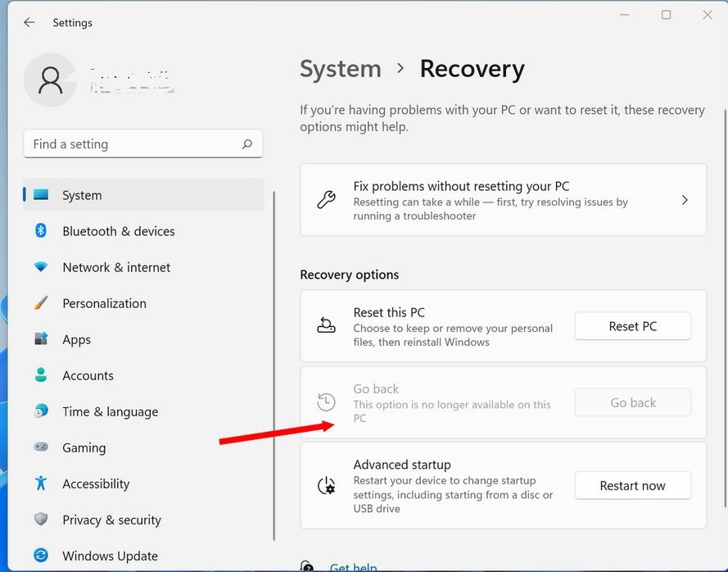728x572 pixels.
Task: Click the main pane right scrollbar
Action: click(726, 309)
